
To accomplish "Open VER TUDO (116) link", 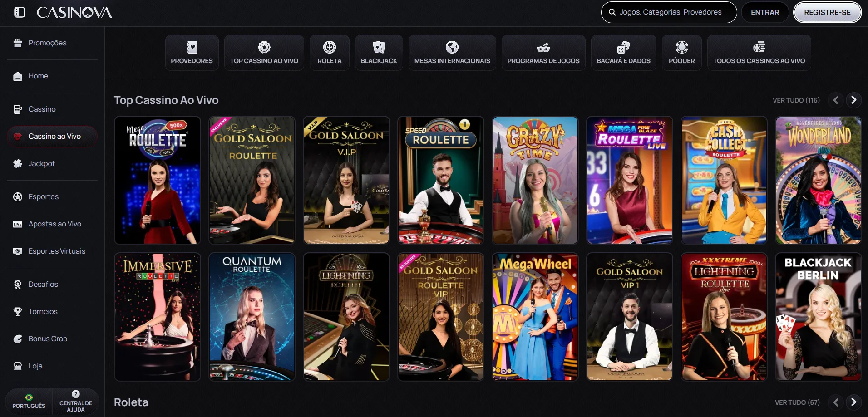I will coord(796,100).
